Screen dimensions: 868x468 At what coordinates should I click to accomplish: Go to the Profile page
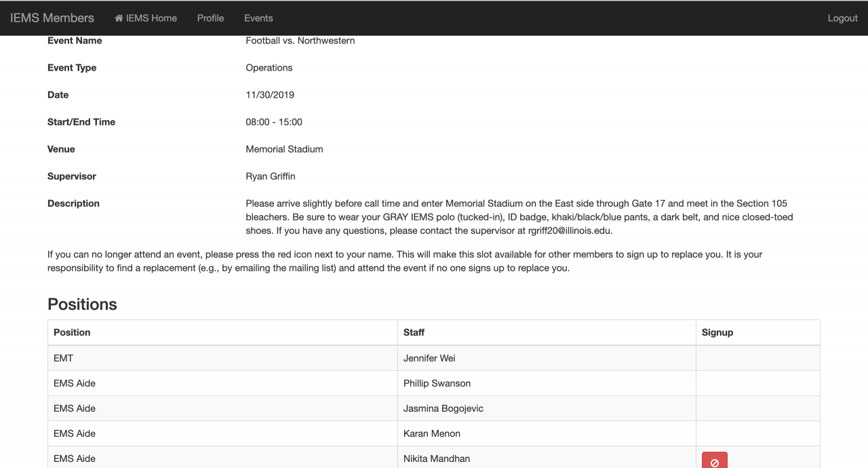210,18
